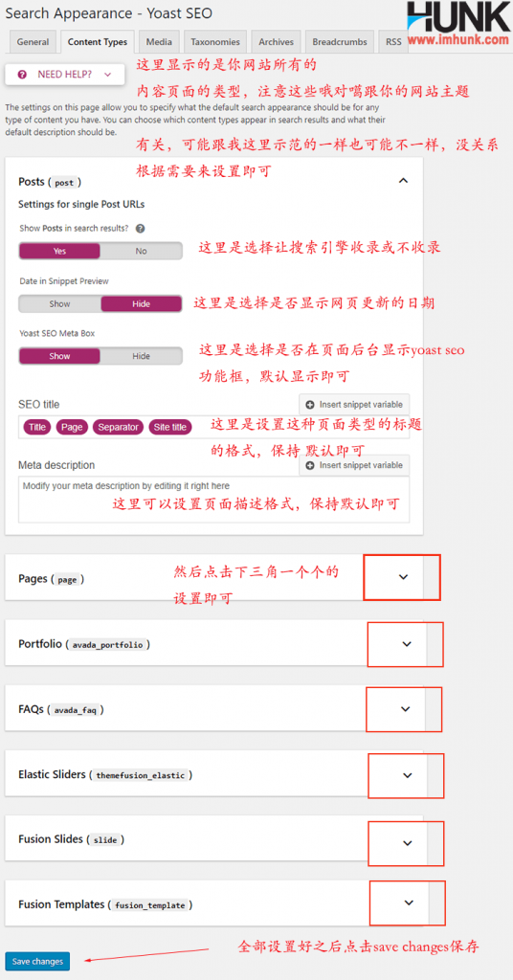Focus the Meta description text box

click(x=213, y=500)
